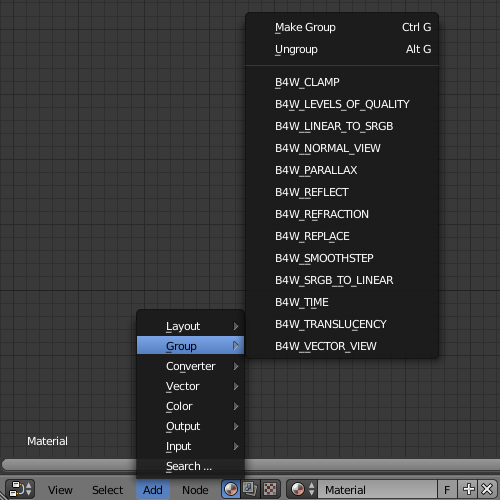Add the B4W_PARALLAX node group
The image size is (500, 500).
point(342,170)
